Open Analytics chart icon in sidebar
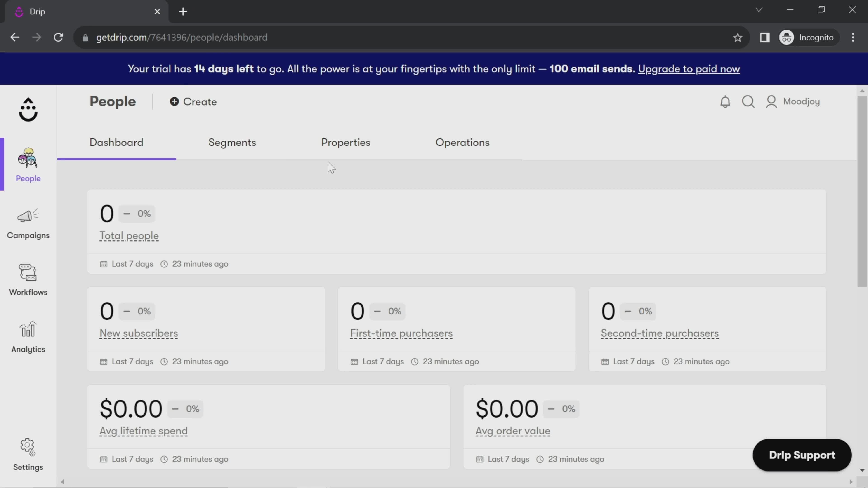Screen dimensions: 868x488 click(x=28, y=329)
